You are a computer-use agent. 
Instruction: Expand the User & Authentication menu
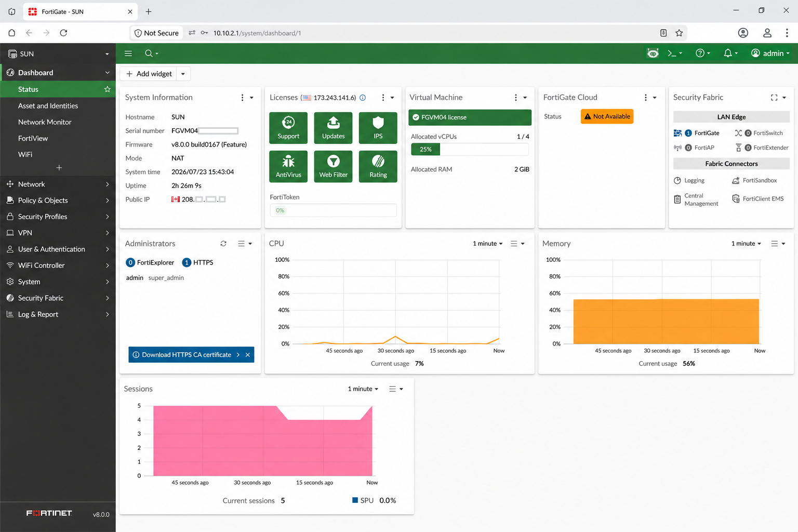[58, 249]
